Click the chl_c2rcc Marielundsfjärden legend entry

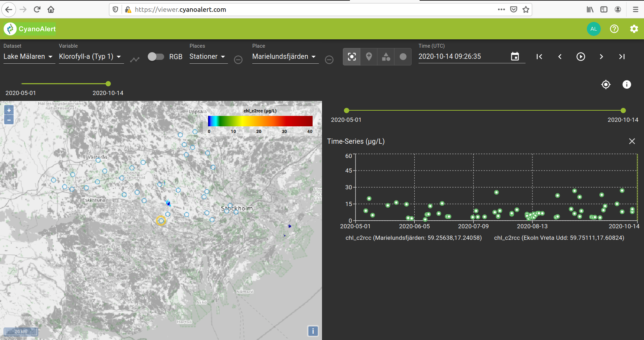[413, 238]
